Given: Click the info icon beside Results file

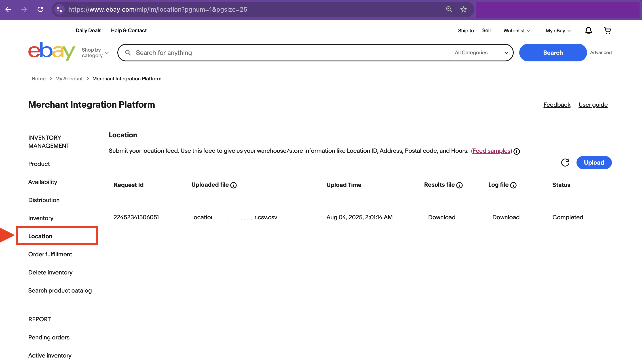Looking at the screenshot, I should [x=459, y=185].
